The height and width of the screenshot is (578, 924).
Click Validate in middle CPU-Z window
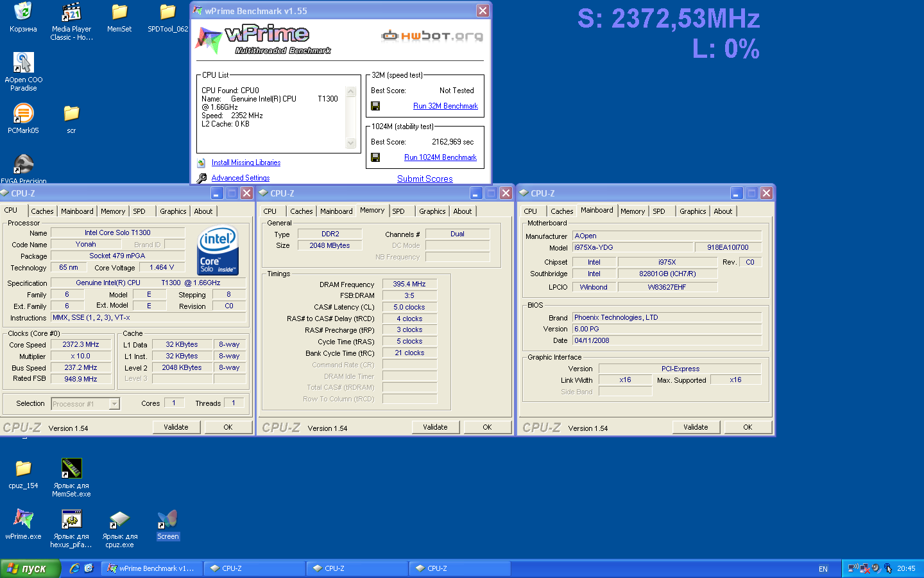[436, 427]
